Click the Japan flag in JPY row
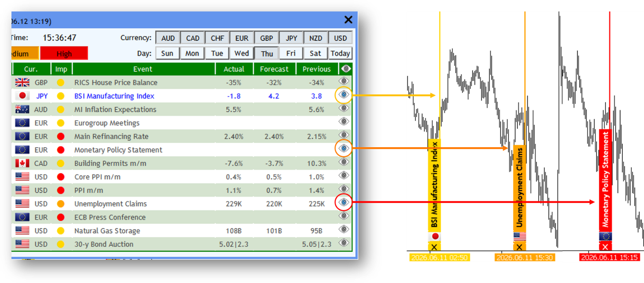The image size is (644, 283). (x=22, y=96)
